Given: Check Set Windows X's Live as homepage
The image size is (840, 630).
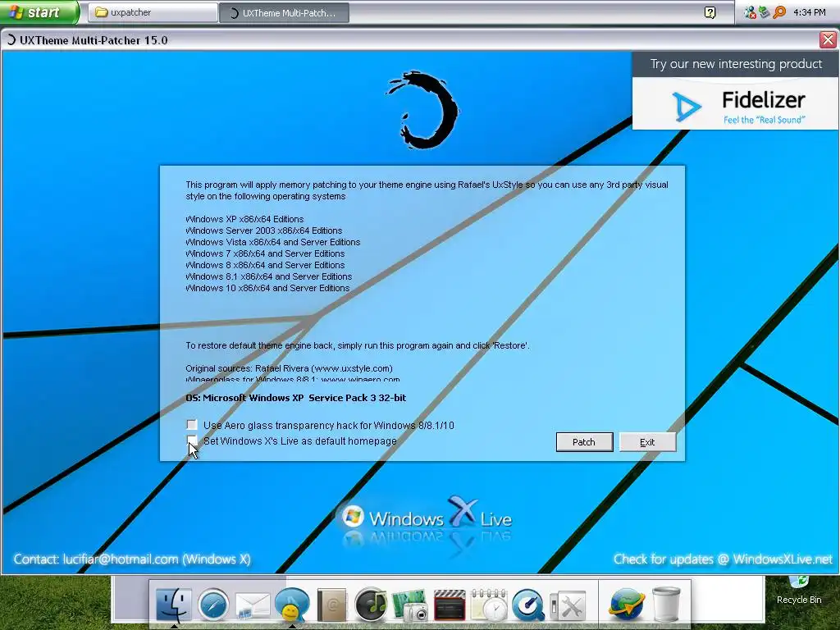Looking at the screenshot, I should point(192,441).
